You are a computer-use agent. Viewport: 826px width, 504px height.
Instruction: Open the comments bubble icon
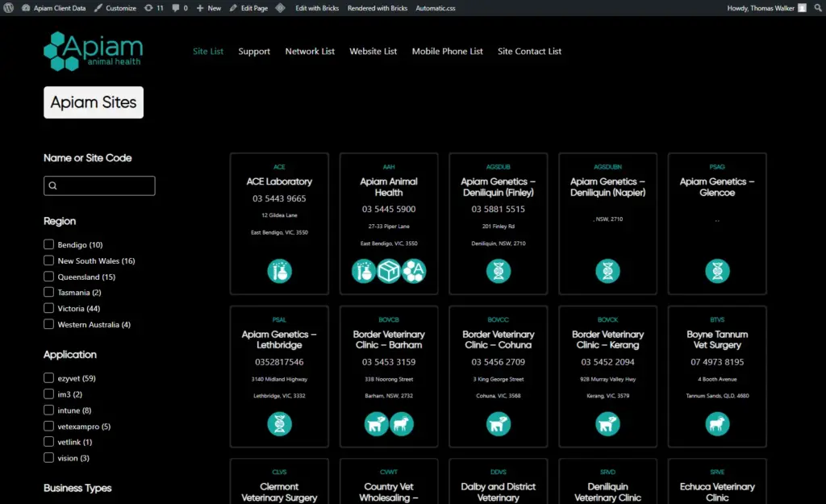click(175, 8)
